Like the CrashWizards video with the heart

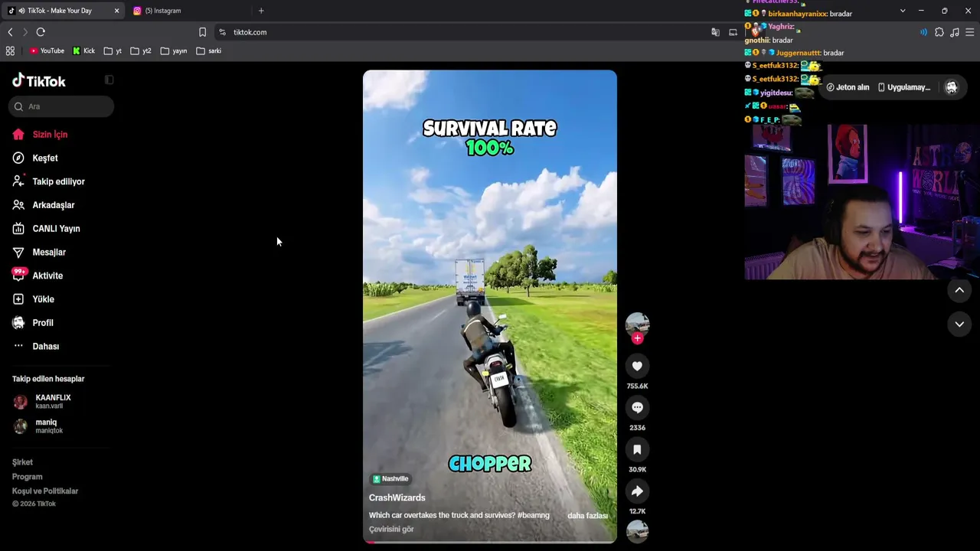point(637,367)
